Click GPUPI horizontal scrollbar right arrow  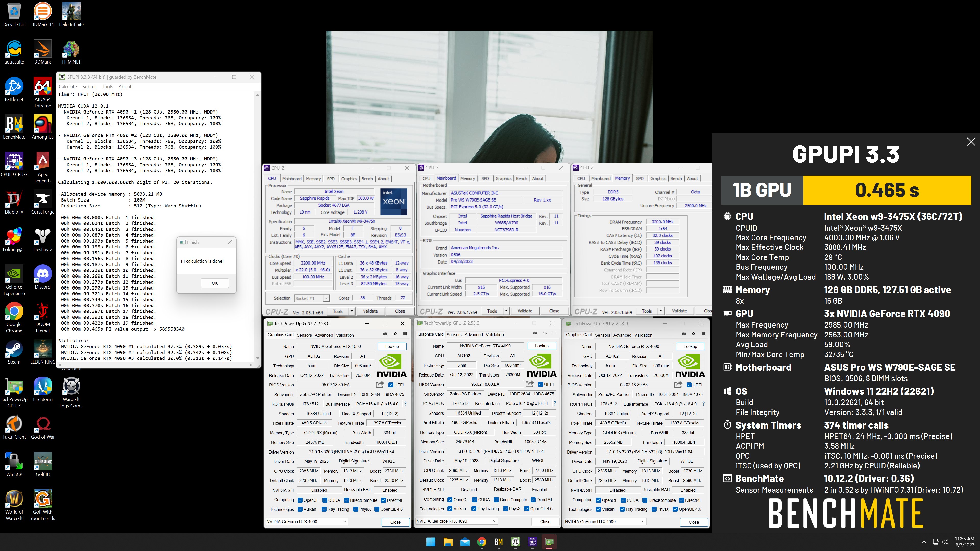click(x=250, y=365)
